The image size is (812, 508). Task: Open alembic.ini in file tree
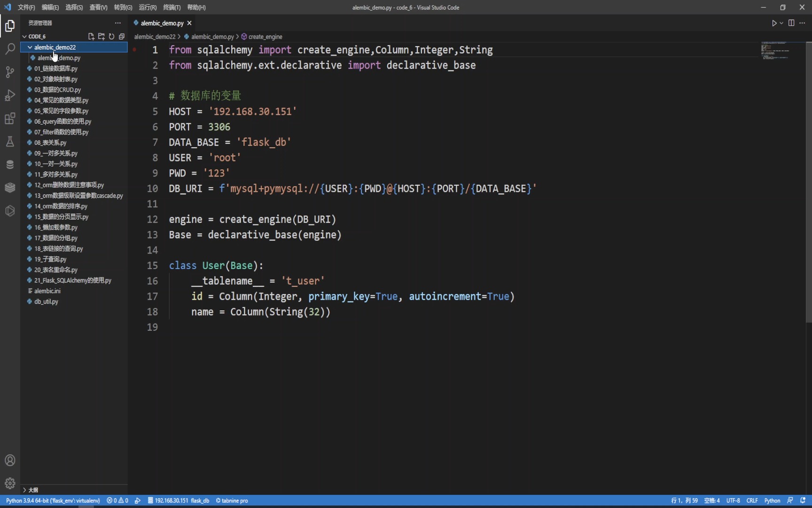pyautogui.click(x=47, y=291)
